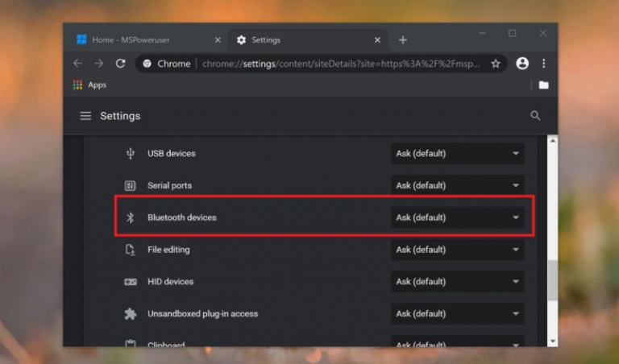Open Chrome's three-dot menu
The height and width of the screenshot is (364, 619).
pyautogui.click(x=543, y=64)
